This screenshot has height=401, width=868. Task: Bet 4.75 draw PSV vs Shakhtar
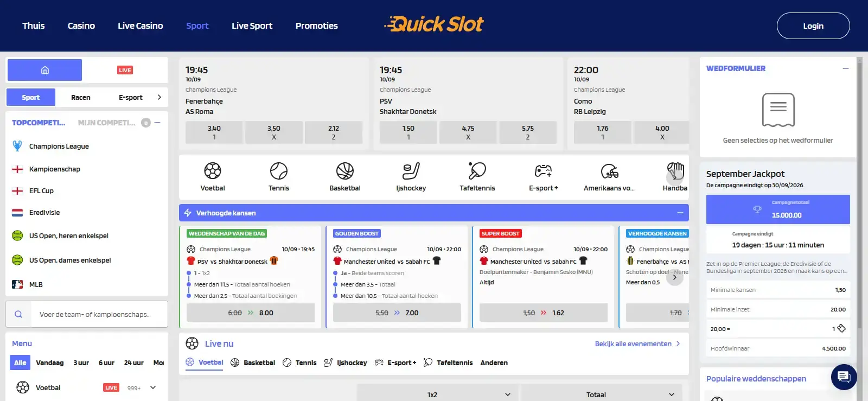[x=468, y=132]
